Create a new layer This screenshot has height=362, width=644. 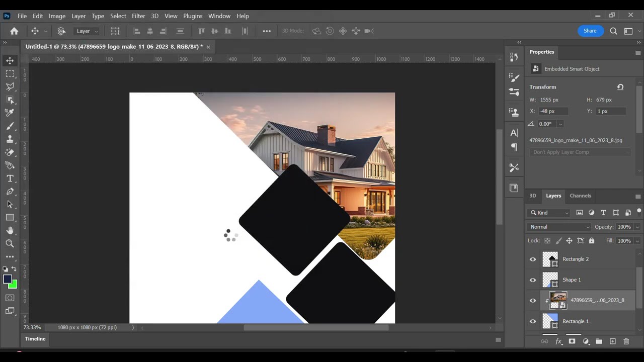point(612,341)
